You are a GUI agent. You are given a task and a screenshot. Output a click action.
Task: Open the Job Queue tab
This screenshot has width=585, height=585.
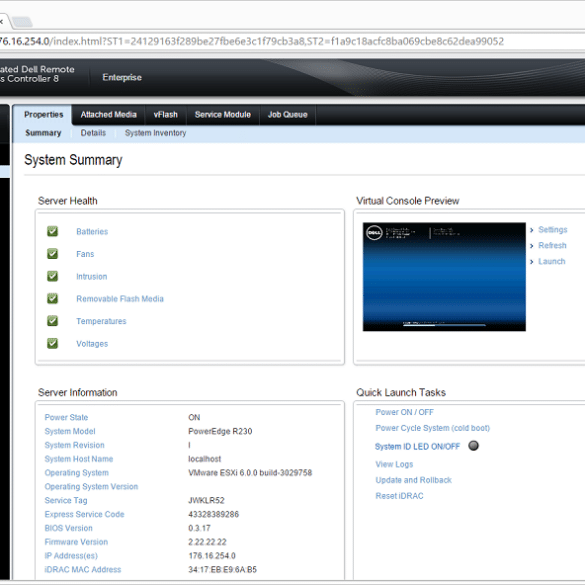click(288, 115)
